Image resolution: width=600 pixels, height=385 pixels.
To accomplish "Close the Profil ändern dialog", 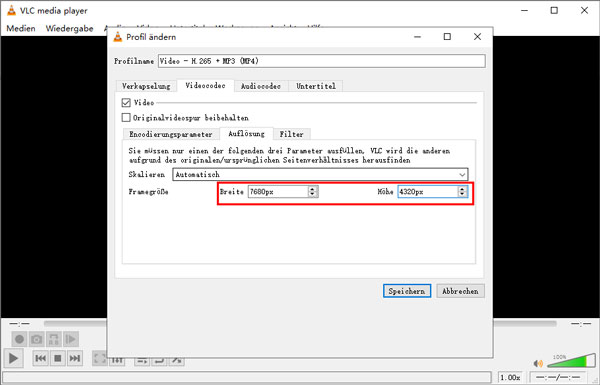I will pyautogui.click(x=477, y=37).
